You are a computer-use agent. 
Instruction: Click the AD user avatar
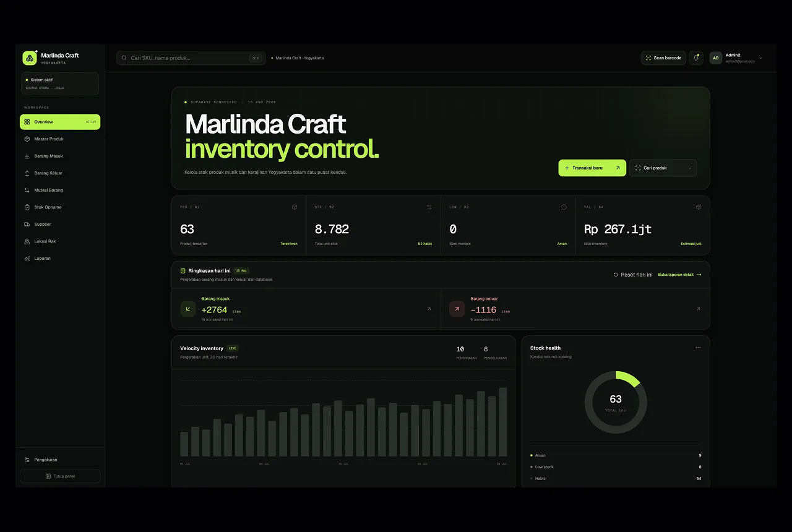[x=716, y=58]
